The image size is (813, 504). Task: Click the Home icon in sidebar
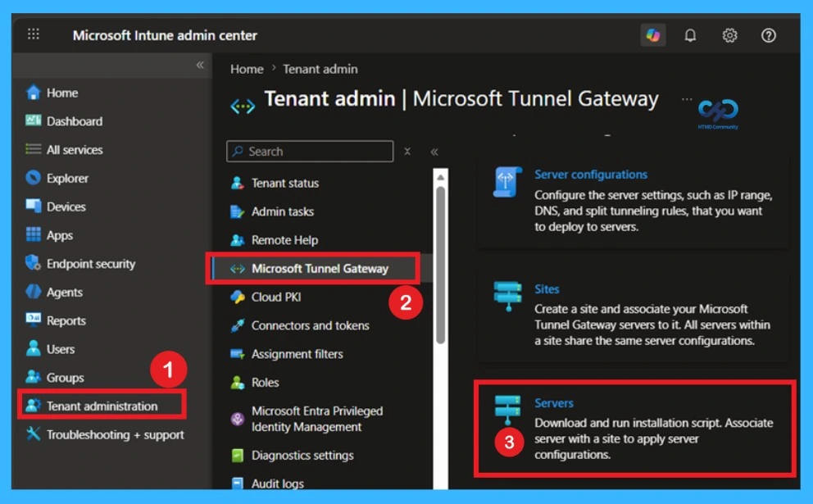[x=33, y=93]
